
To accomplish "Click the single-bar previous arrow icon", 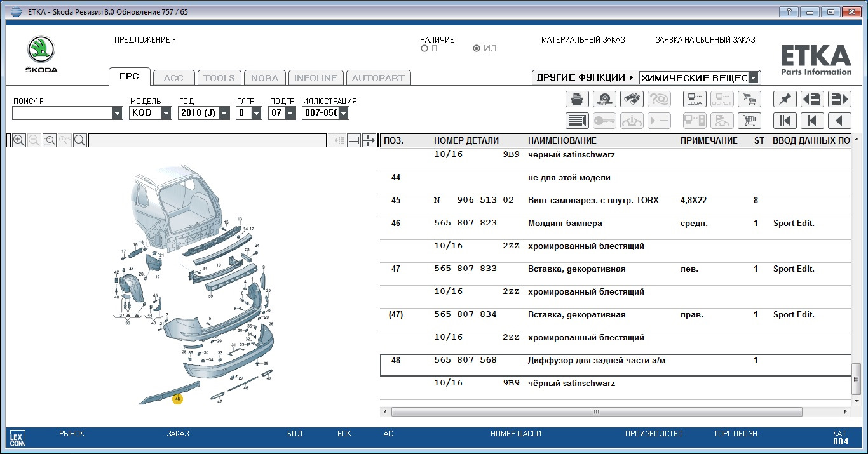I will [x=812, y=121].
